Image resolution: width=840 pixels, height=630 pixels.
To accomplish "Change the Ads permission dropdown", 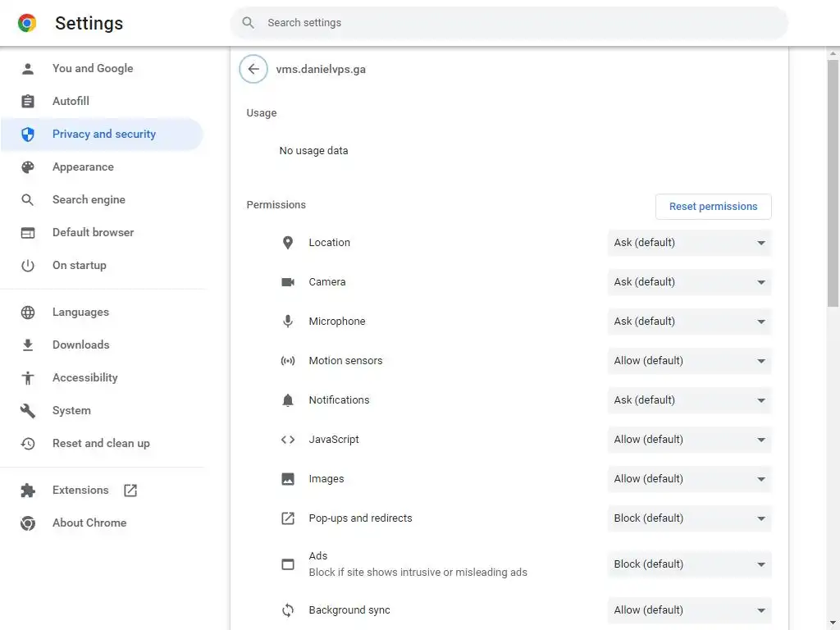I will pyautogui.click(x=689, y=564).
